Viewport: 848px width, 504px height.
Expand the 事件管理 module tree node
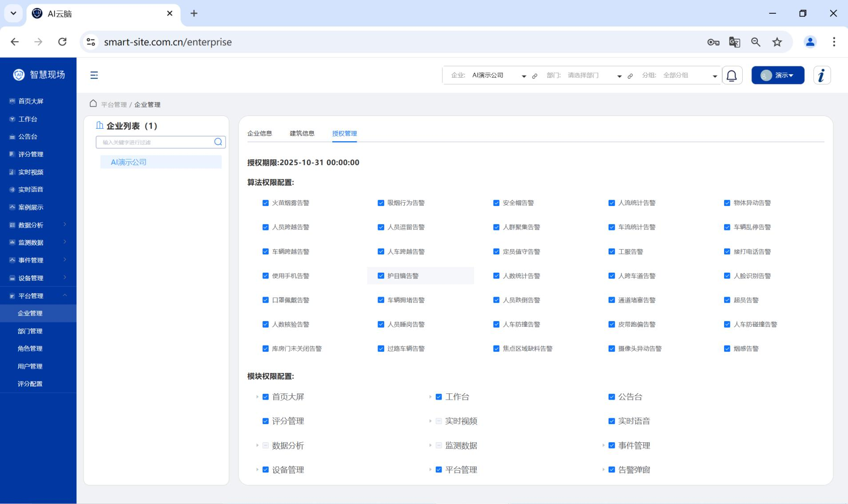click(x=603, y=445)
